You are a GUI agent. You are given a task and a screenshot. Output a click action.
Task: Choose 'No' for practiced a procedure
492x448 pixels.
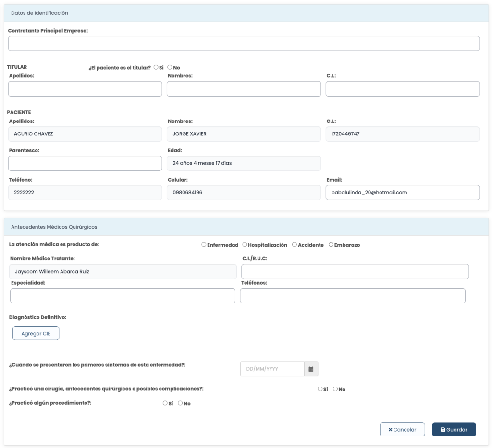(180, 403)
